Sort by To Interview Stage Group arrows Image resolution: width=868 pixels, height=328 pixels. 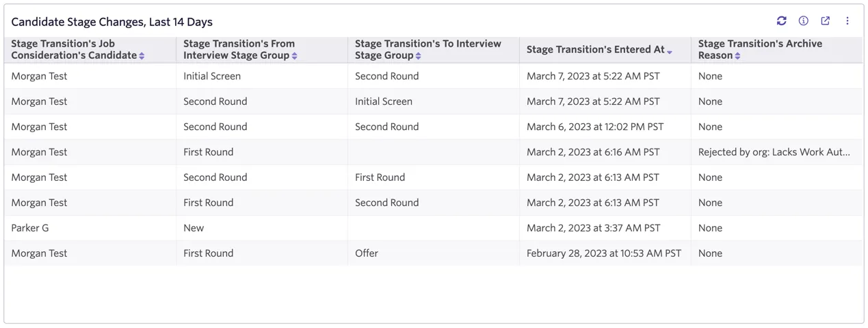[418, 56]
